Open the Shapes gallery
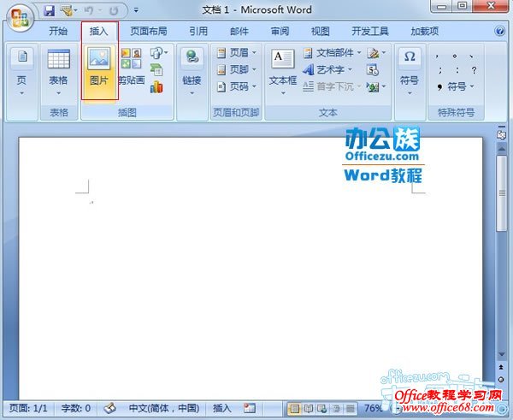 158,53
